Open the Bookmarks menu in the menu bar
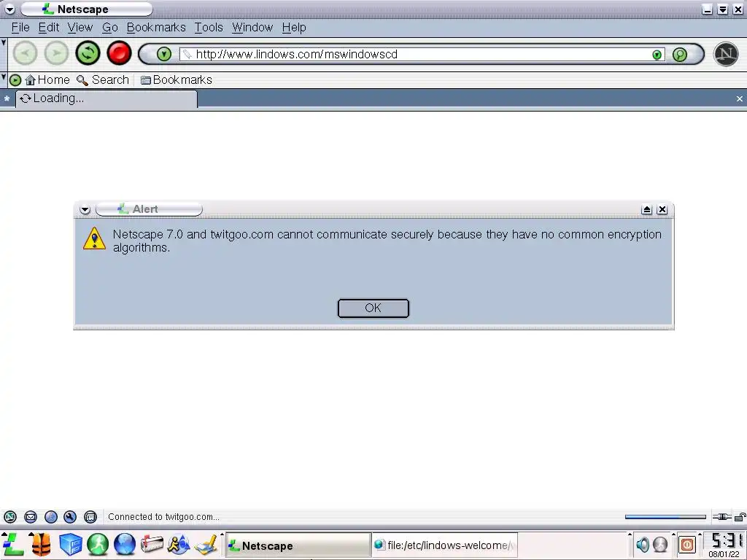Image resolution: width=747 pixels, height=560 pixels. (x=156, y=28)
